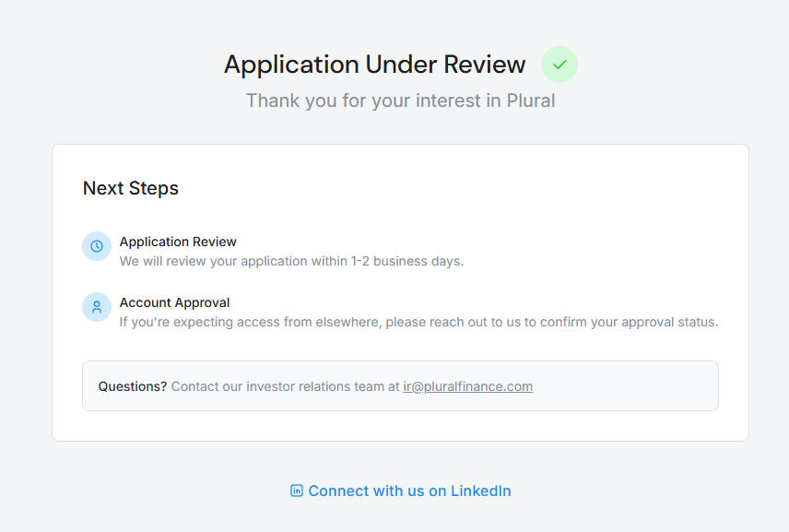Click the word Steps in the card heading
Image resolution: width=789 pixels, height=532 pixels.
tap(155, 188)
